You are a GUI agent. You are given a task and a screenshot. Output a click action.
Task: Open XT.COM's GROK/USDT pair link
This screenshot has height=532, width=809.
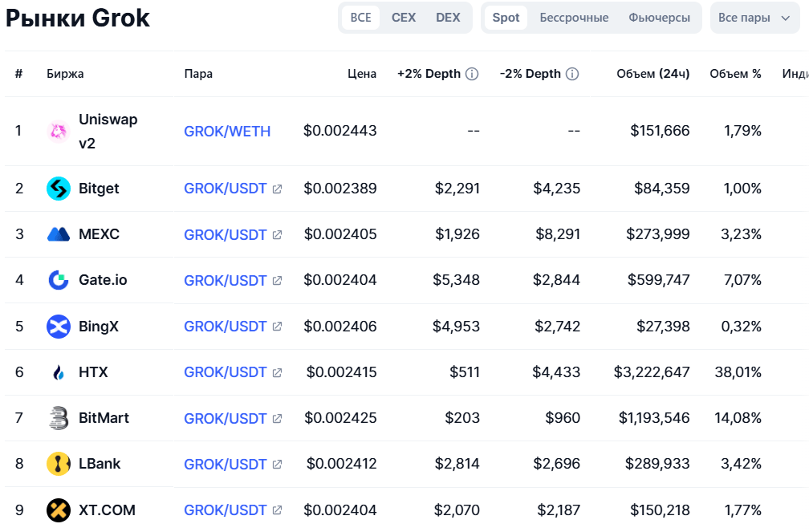(226, 510)
